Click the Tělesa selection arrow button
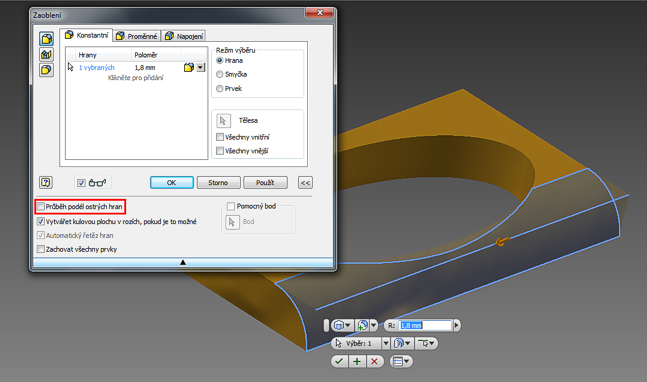This screenshot has width=647, height=382. point(223,120)
